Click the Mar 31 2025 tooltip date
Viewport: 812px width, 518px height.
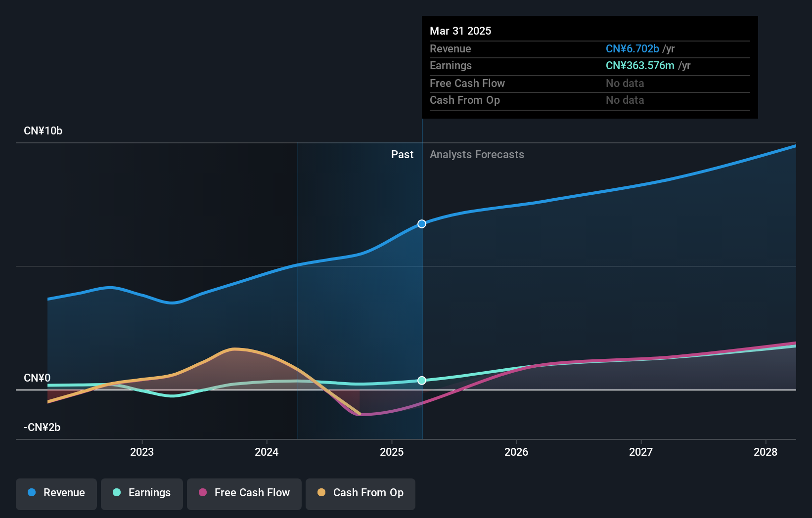click(x=460, y=31)
